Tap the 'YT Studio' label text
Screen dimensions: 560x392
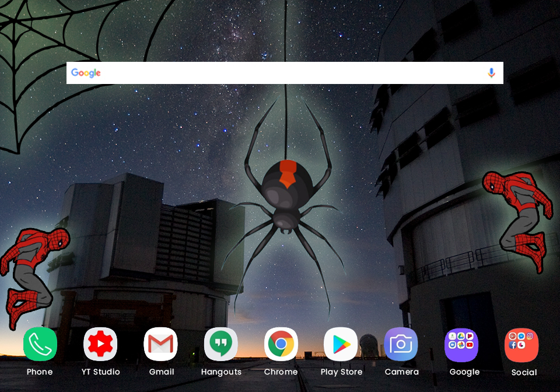101,372
